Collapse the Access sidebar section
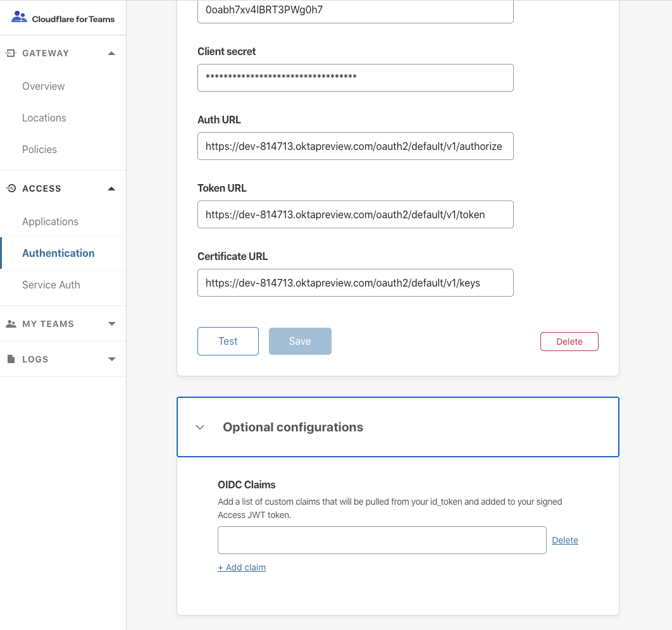This screenshot has height=630, width=672. [x=112, y=188]
